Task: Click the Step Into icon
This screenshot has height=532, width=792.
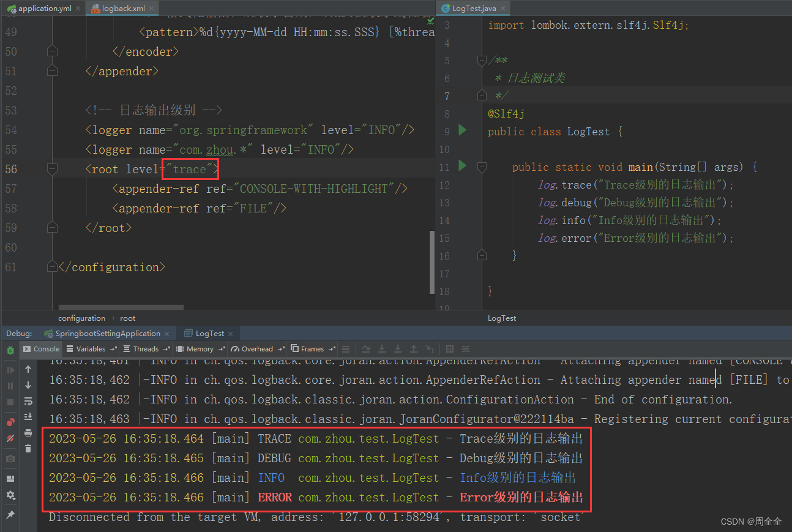Action: point(382,349)
